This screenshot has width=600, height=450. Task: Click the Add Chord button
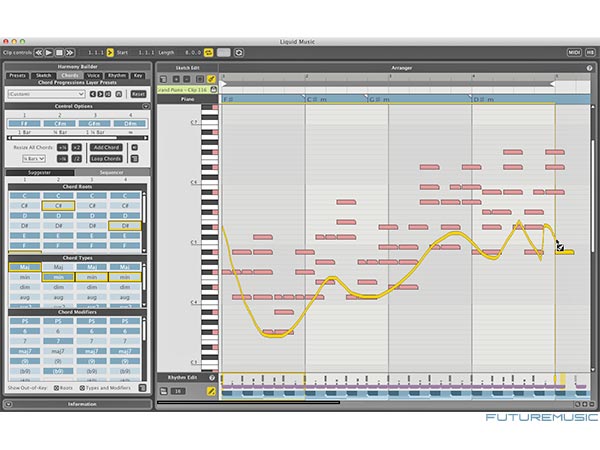click(x=106, y=148)
